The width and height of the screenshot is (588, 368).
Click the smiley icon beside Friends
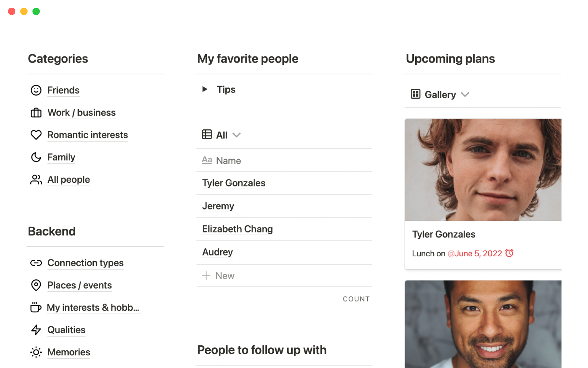[36, 90]
